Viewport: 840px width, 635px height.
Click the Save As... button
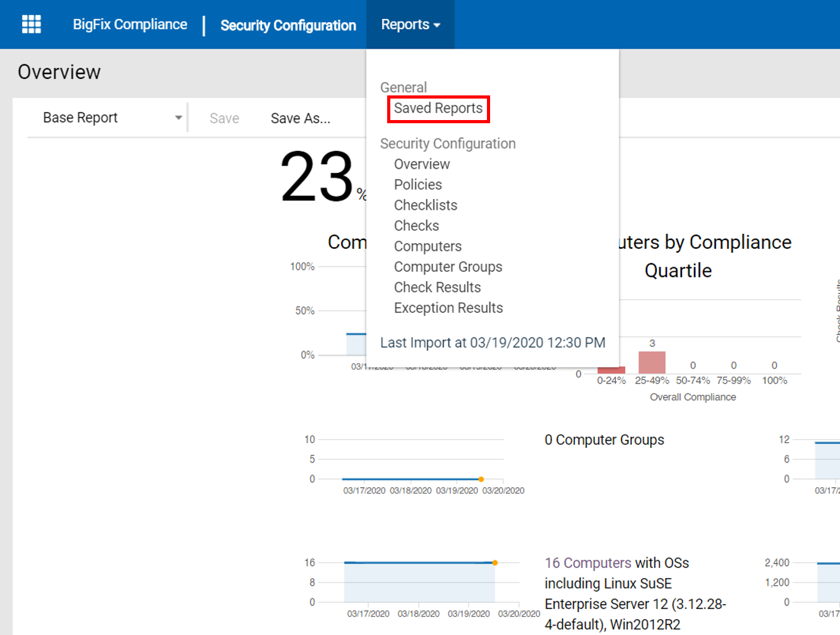pos(300,119)
